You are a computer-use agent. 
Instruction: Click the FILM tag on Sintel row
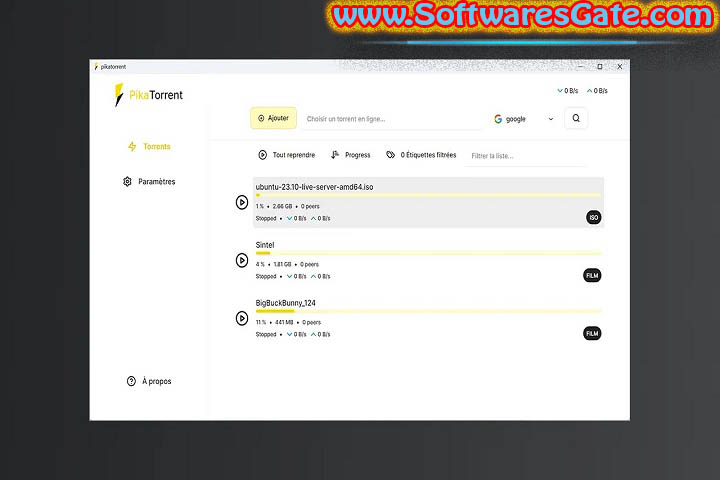point(592,276)
